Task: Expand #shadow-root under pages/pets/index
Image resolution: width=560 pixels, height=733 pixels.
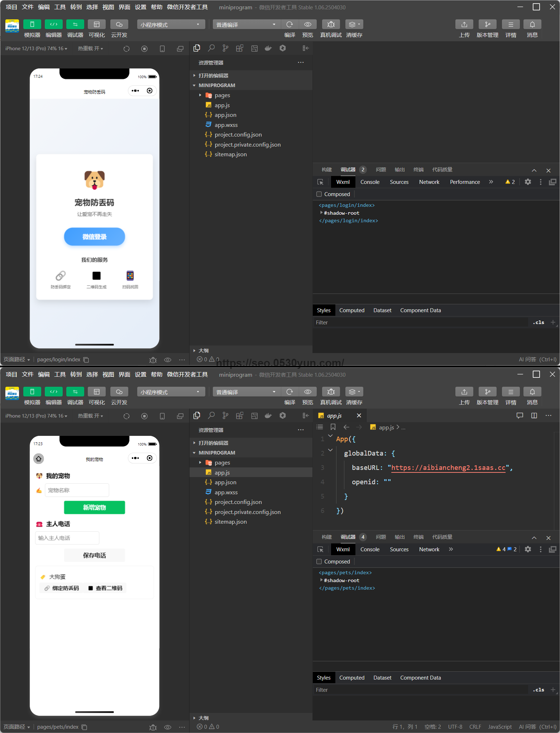Action: tap(321, 580)
